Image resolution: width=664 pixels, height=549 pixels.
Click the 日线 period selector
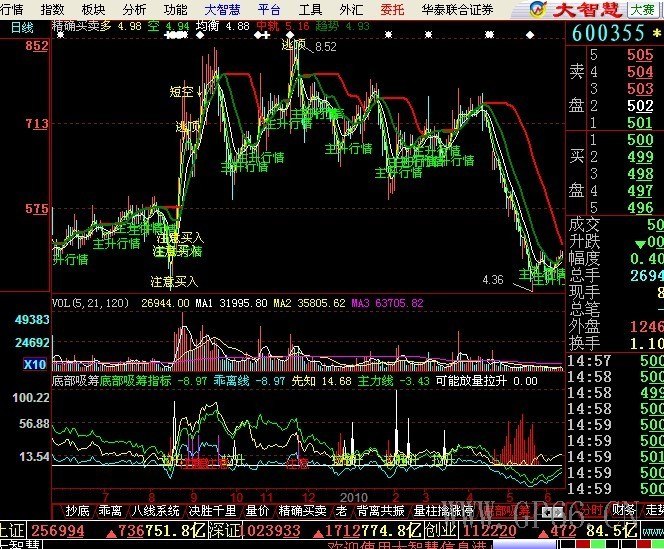pos(20,29)
